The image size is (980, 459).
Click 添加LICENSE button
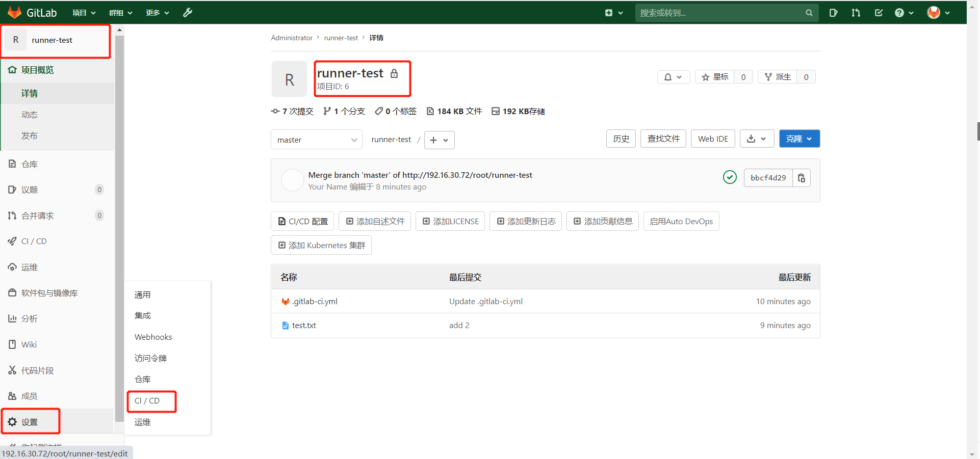[x=450, y=221]
